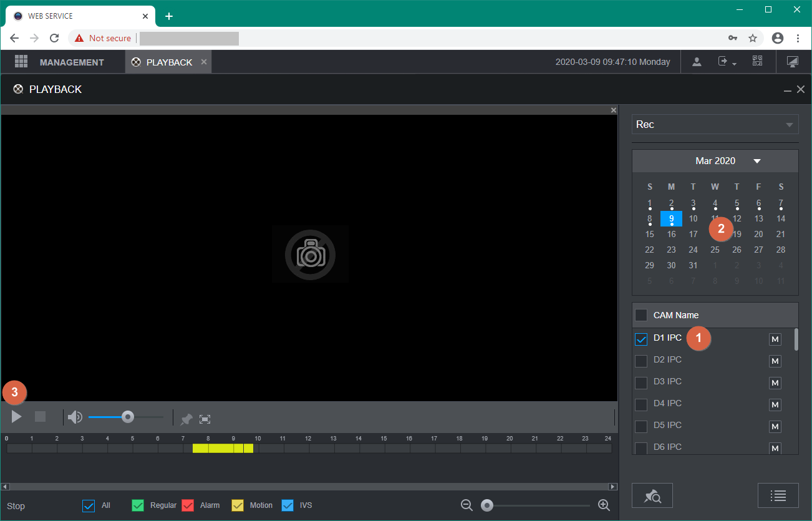812x521 pixels.
Task: Select the PLAYBACK tab
Action: pos(168,62)
